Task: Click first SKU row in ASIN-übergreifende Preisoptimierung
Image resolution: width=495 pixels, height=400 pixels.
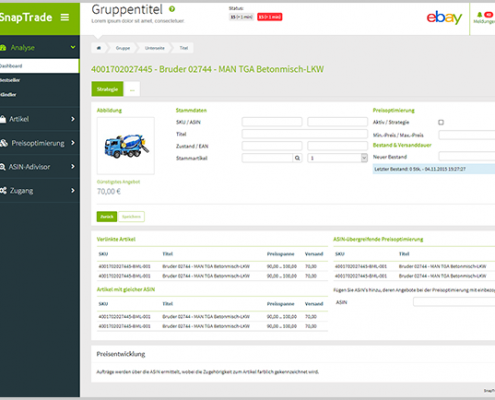Action: pyautogui.click(x=414, y=266)
